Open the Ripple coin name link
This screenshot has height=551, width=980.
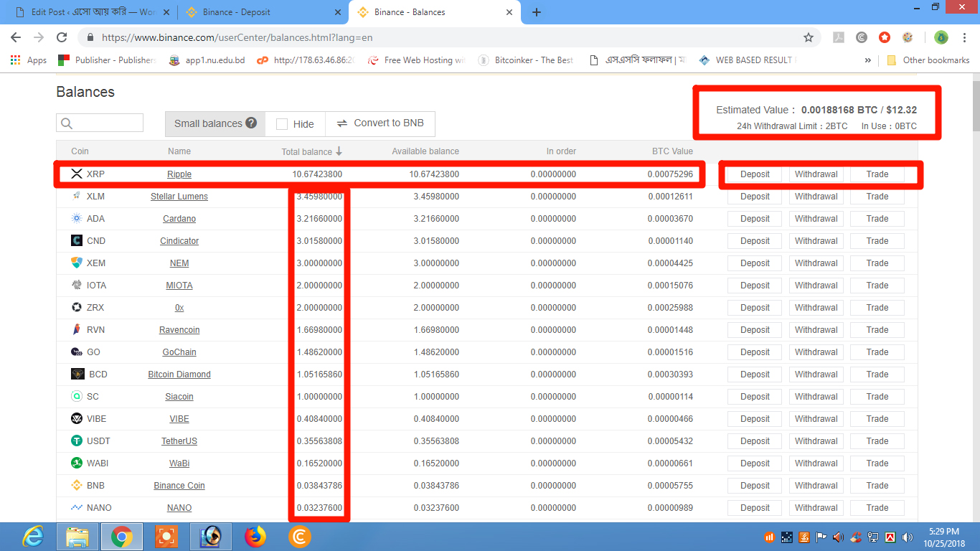click(x=179, y=174)
